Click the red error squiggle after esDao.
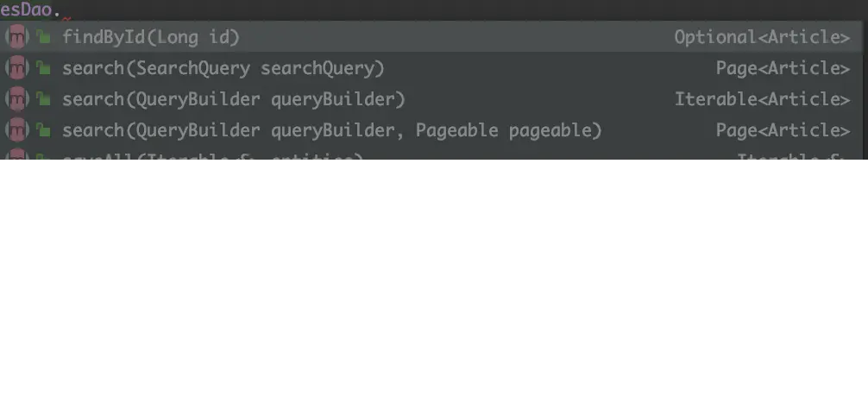This screenshot has height=409, width=868. (x=66, y=18)
